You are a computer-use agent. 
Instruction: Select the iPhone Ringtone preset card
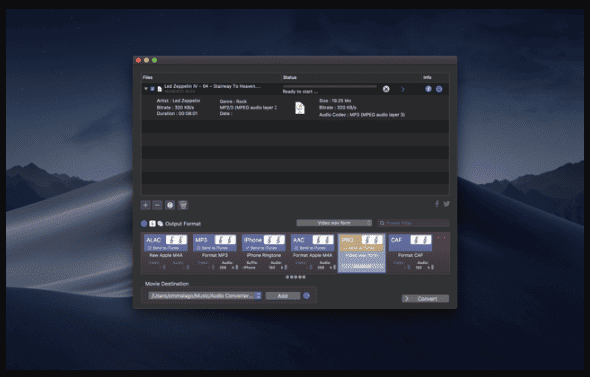coord(263,253)
